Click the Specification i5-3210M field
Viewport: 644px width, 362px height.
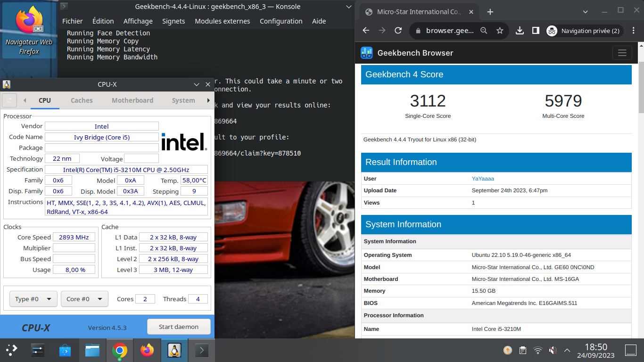126,170
